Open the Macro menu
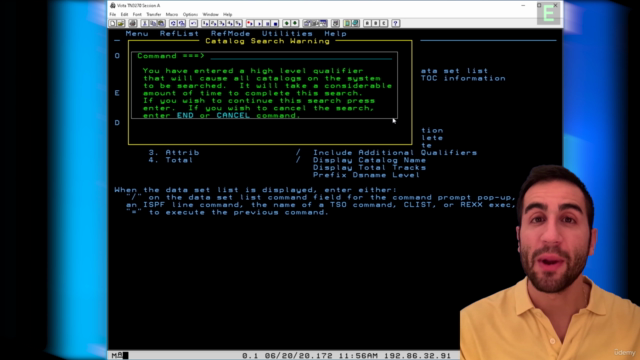The height and width of the screenshot is (360, 640). (172, 14)
